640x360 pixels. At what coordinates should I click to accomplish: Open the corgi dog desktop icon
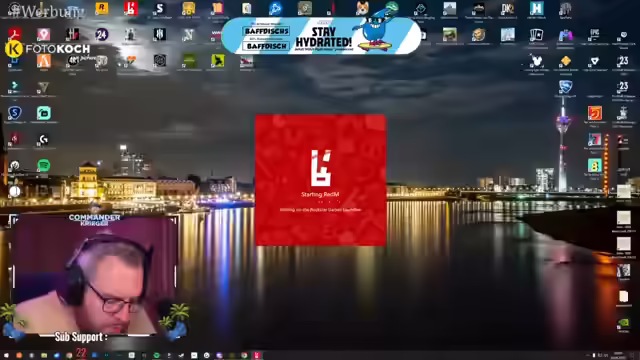click(x=362, y=8)
